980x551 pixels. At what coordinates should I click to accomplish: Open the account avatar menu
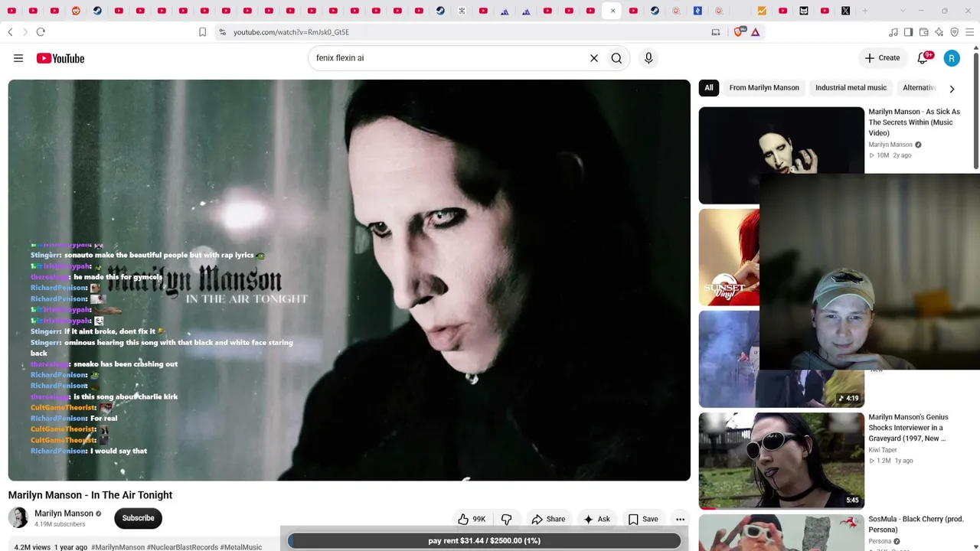(x=952, y=58)
